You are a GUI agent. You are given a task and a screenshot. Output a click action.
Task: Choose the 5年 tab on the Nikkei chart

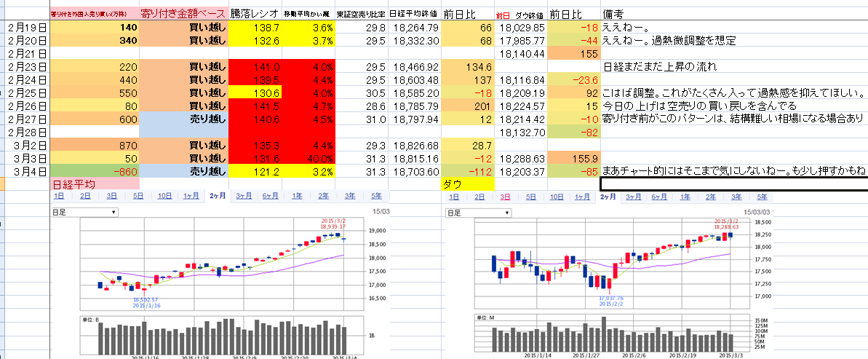coord(375,197)
